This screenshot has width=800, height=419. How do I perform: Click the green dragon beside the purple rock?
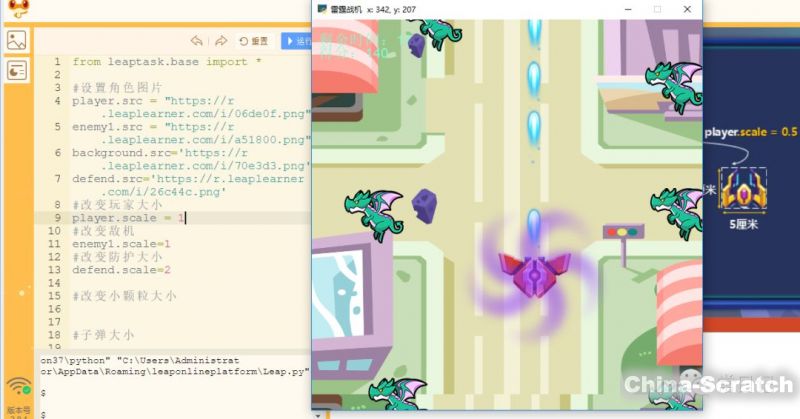tap(380, 209)
